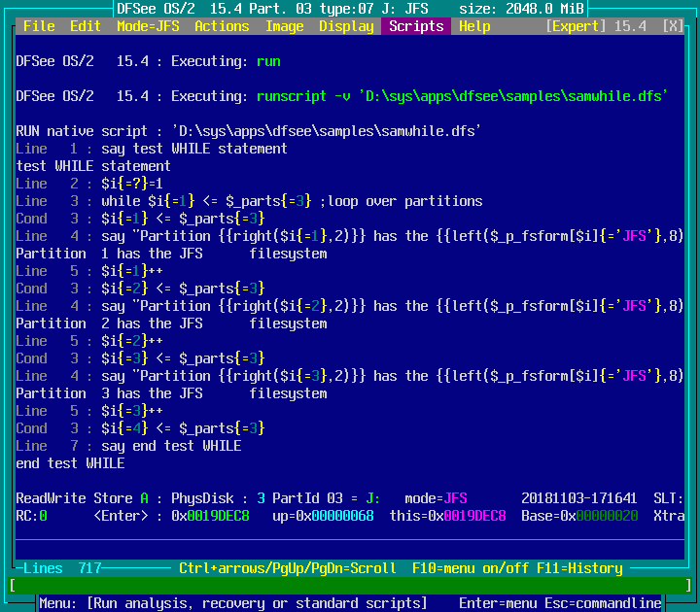Click the Ctrl+arrows/PgUp/PgDn=Scroll hint
Image resolution: width=700 pixels, height=612 pixels.
(x=288, y=568)
